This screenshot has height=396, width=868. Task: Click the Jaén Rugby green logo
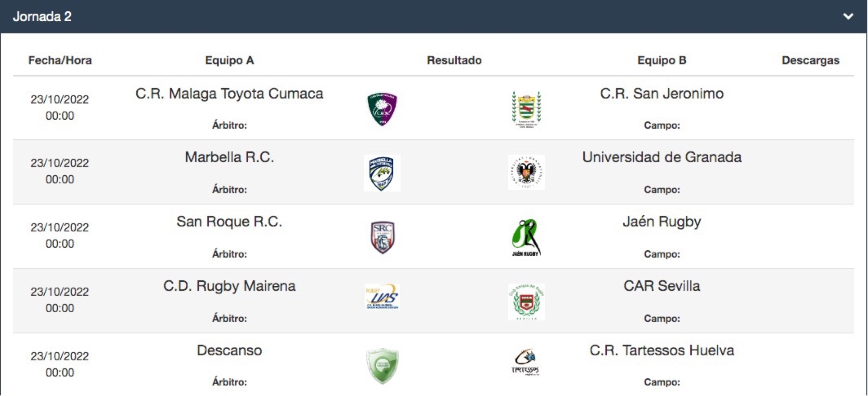click(x=526, y=238)
